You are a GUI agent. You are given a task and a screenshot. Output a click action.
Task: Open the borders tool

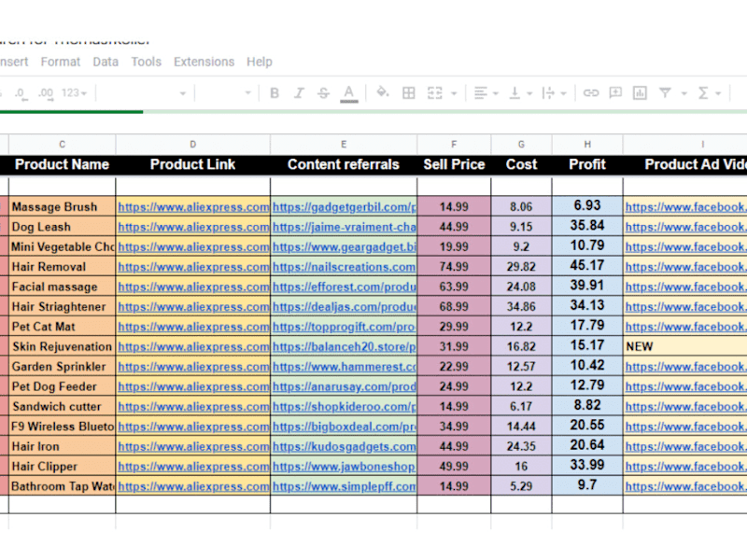[408, 92]
